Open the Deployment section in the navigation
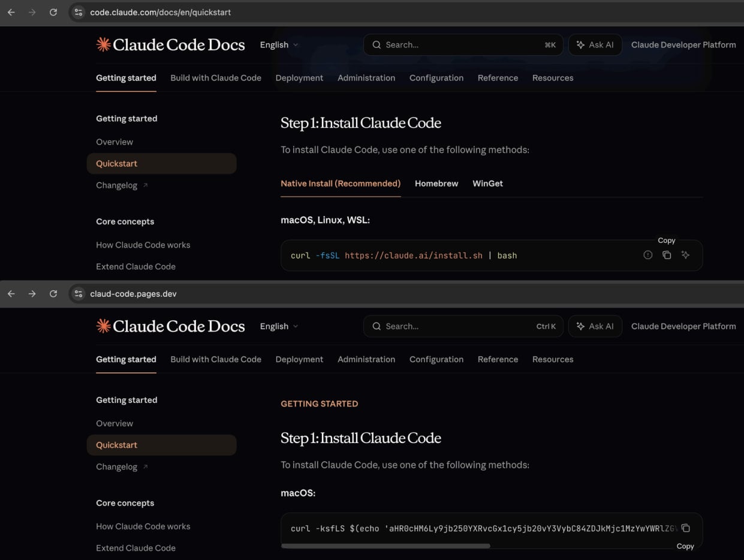744x560 pixels. click(299, 78)
